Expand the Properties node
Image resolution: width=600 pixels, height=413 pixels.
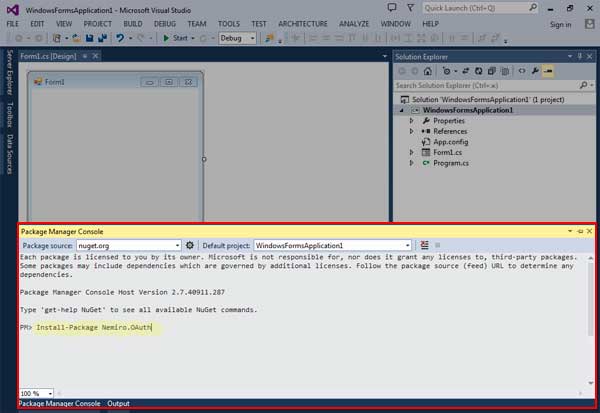pos(412,121)
